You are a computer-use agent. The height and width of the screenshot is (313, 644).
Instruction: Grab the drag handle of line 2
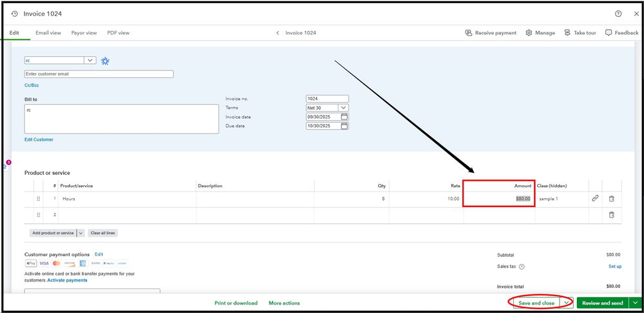[38, 215]
